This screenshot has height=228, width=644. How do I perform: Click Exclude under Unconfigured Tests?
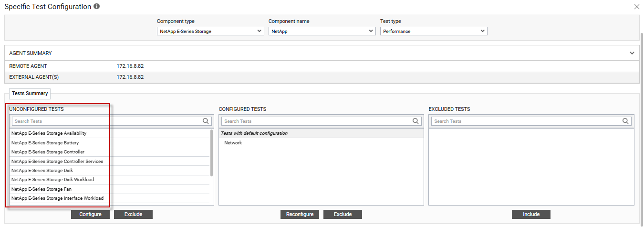(x=133, y=214)
